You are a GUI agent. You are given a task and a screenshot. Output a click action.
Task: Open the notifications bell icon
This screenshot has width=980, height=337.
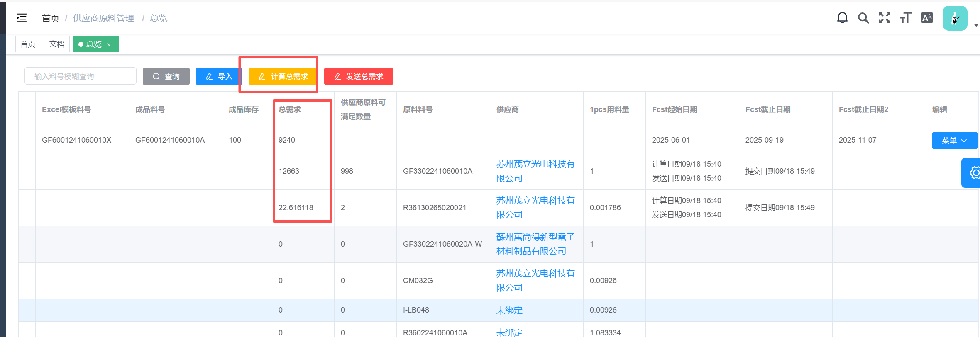pos(842,18)
